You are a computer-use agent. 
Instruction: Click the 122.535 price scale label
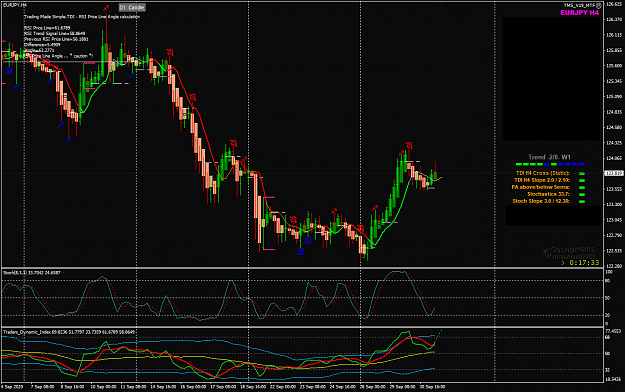pyautogui.click(x=614, y=251)
